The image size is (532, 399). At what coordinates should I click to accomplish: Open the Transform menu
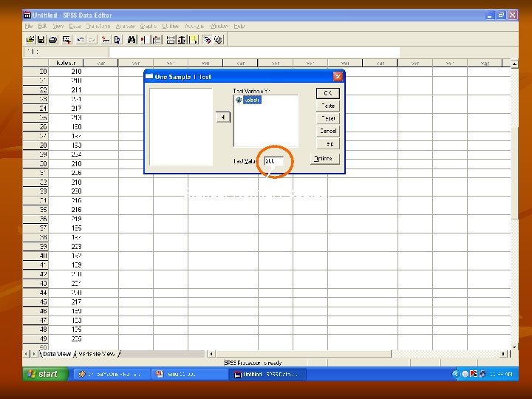98,26
